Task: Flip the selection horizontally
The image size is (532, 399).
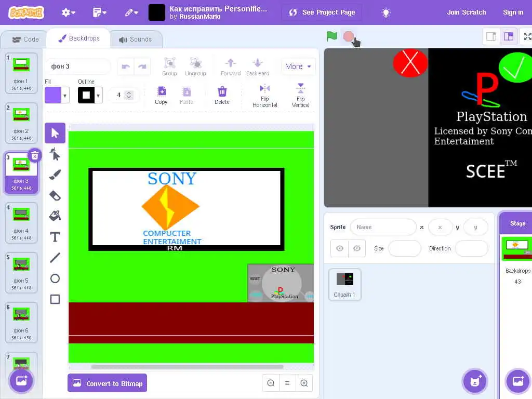Action: [265, 96]
